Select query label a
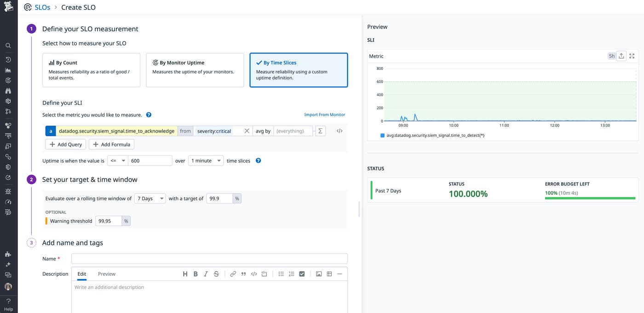 [x=51, y=131]
